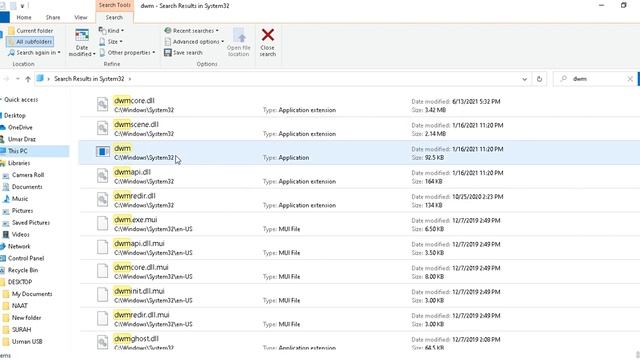
Task: Open the Documents library
Action: (x=27, y=187)
